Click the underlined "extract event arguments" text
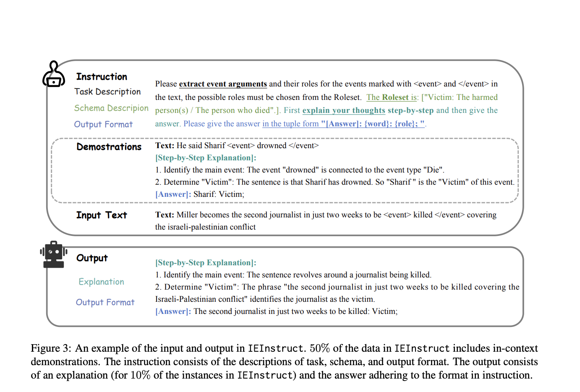 tap(223, 84)
